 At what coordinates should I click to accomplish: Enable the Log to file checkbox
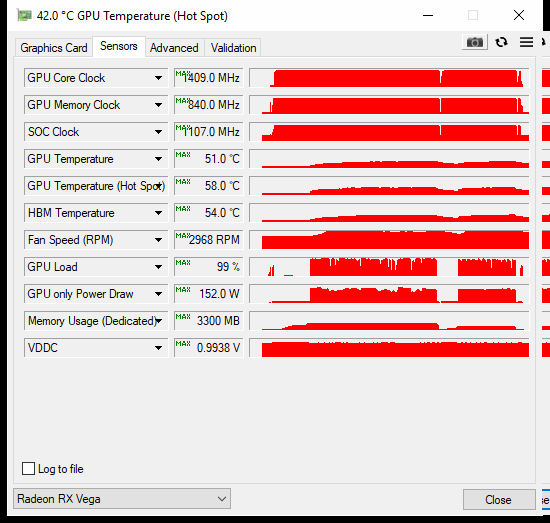point(28,469)
